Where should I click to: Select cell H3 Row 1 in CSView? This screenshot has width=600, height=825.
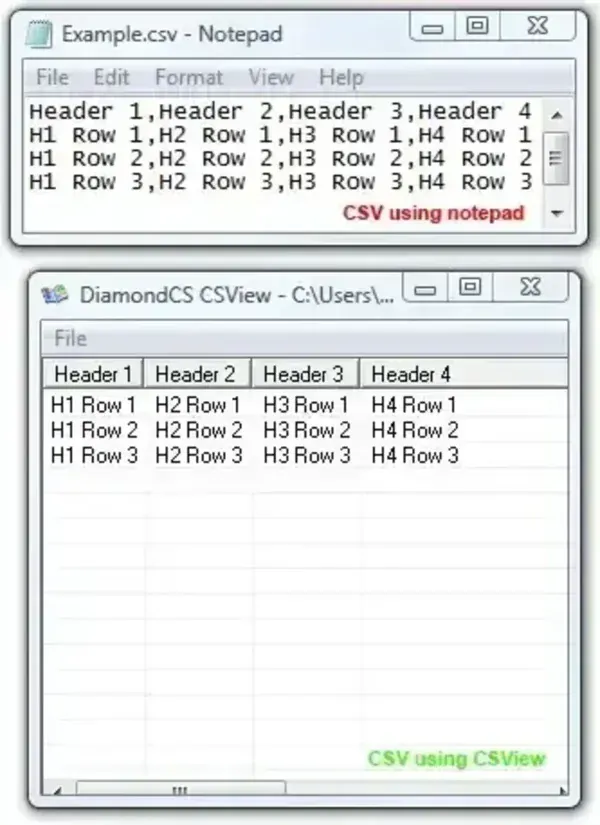click(x=306, y=405)
